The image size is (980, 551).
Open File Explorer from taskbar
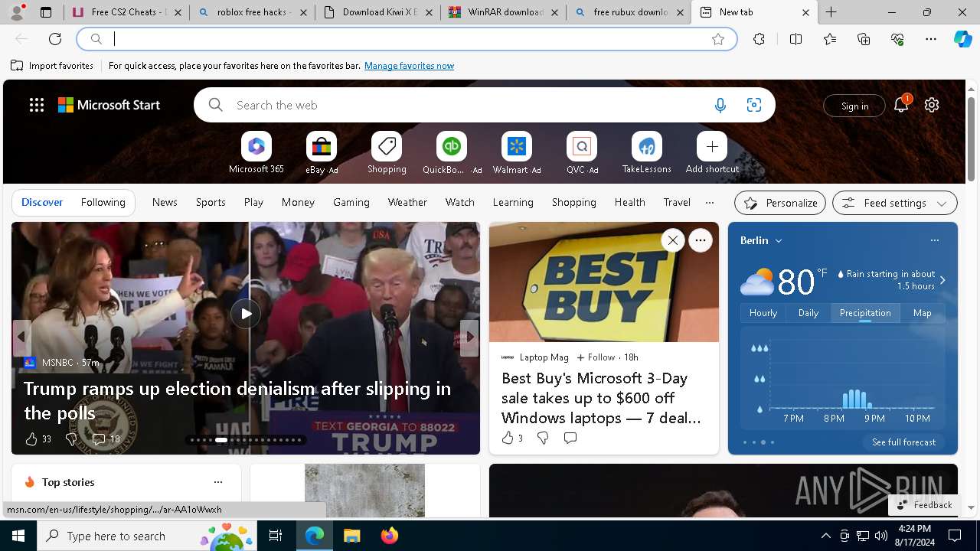[352, 536]
